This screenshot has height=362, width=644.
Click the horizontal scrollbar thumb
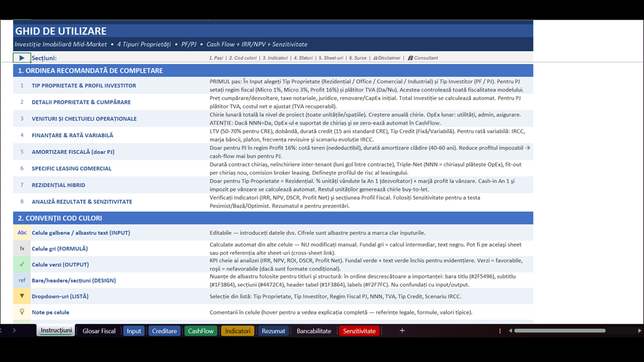(559, 331)
